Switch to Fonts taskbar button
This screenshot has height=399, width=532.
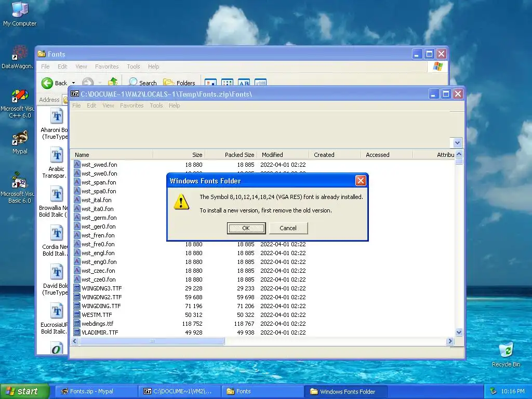(x=262, y=391)
